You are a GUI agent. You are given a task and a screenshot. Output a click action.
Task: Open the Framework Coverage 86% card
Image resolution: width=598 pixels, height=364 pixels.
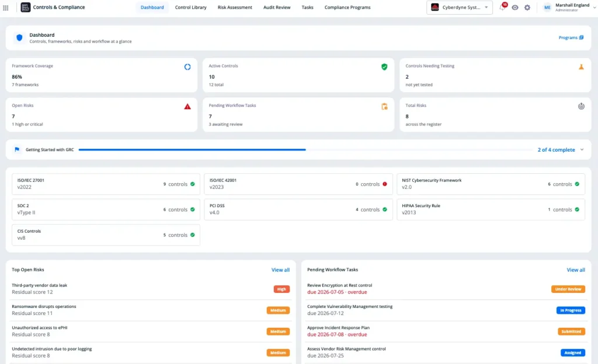pyautogui.click(x=102, y=75)
